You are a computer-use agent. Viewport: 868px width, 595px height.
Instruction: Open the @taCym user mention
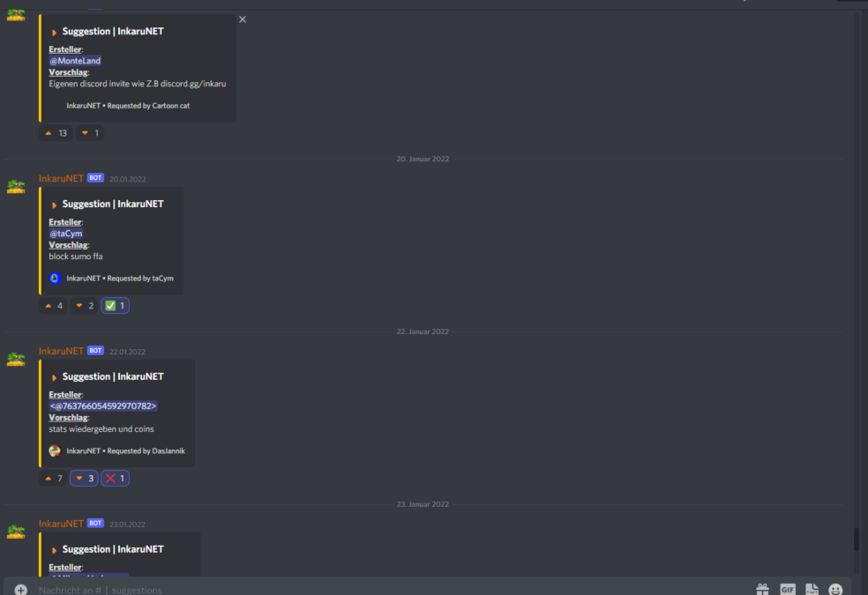pos(66,234)
